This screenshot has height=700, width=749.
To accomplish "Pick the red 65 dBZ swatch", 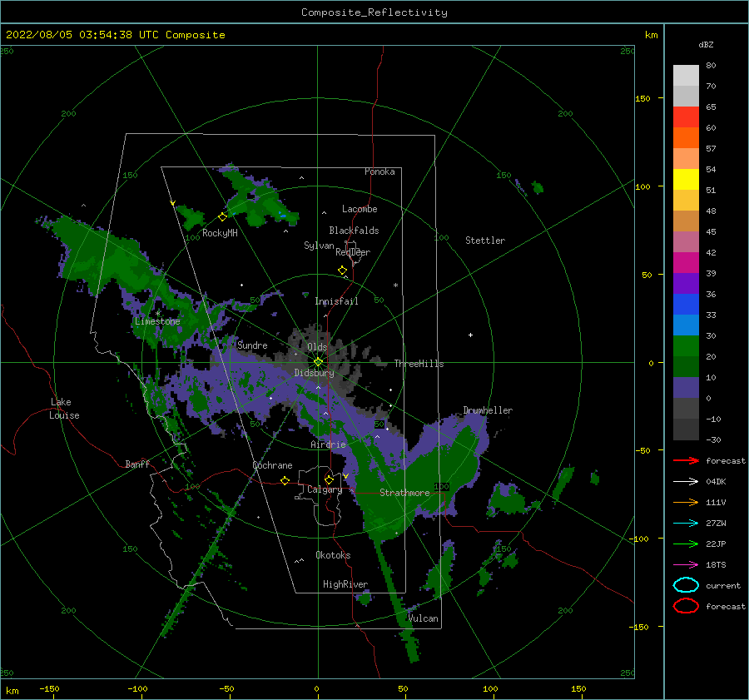I will pos(686,117).
